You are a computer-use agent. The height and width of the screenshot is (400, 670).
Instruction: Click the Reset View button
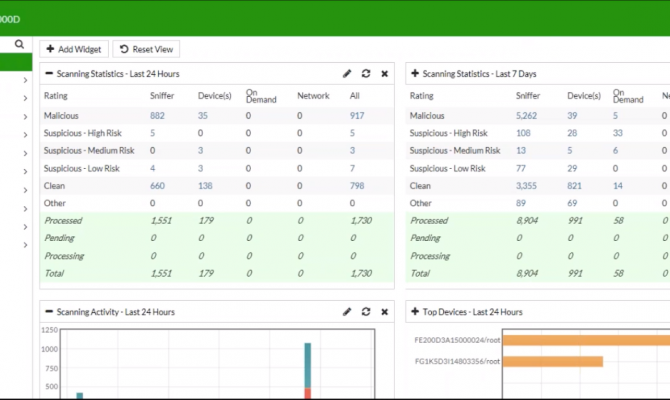tap(146, 49)
